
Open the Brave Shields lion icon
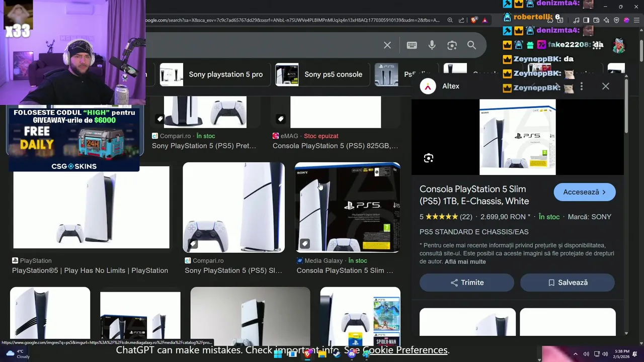point(474,20)
